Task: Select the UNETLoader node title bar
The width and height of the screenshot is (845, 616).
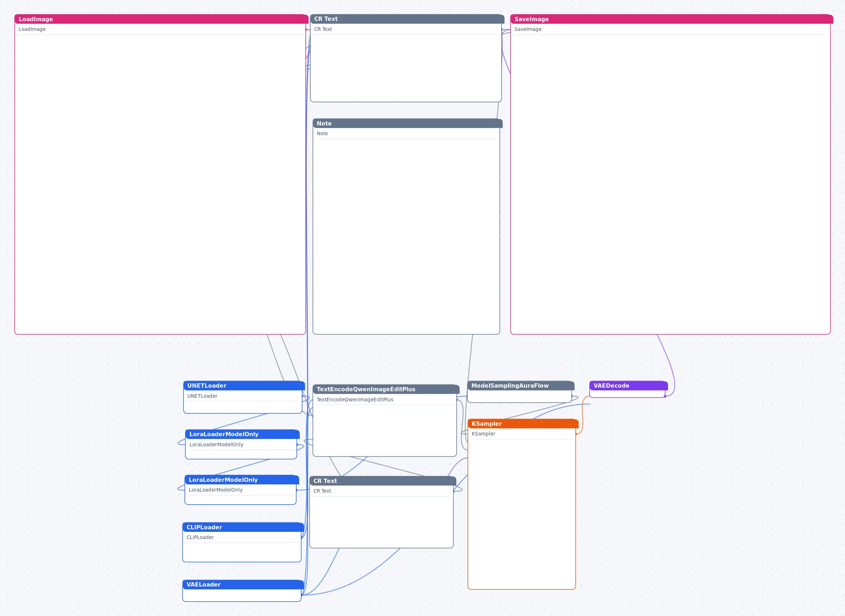Action: point(244,385)
